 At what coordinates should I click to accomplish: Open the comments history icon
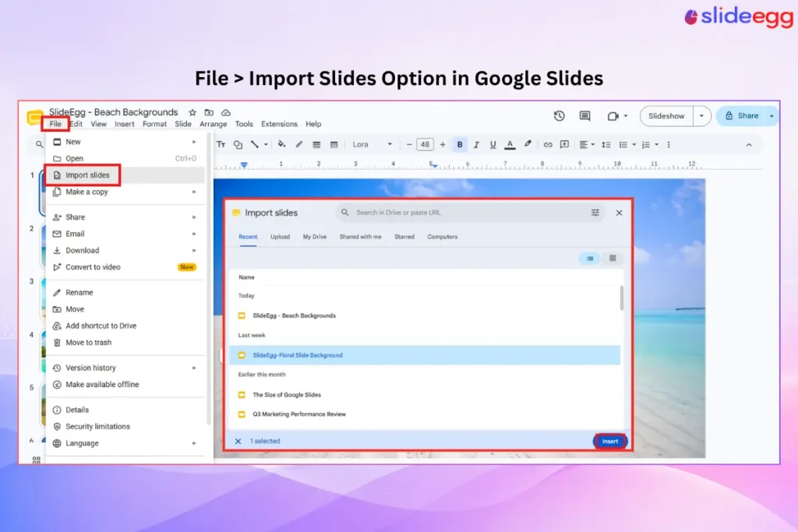click(x=584, y=116)
